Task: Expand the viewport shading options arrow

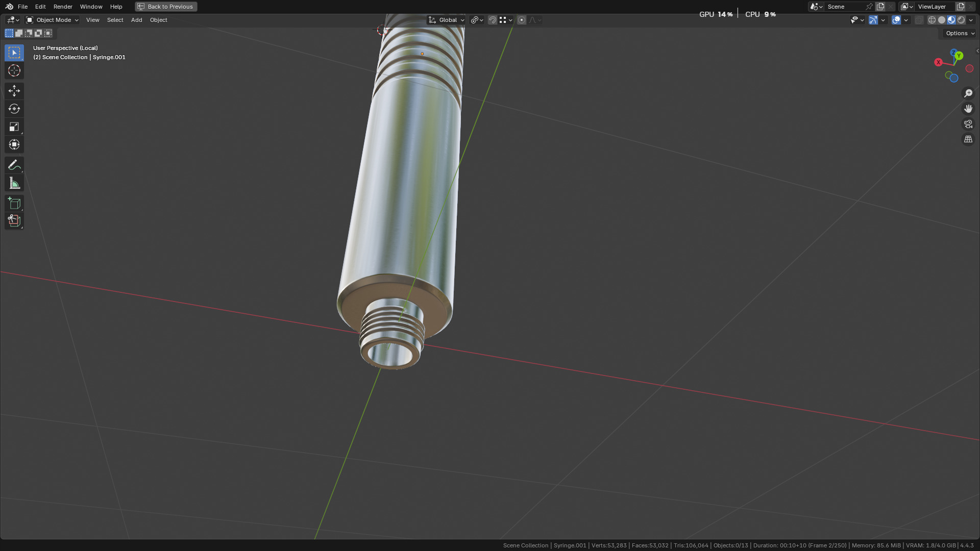Action: click(971, 20)
